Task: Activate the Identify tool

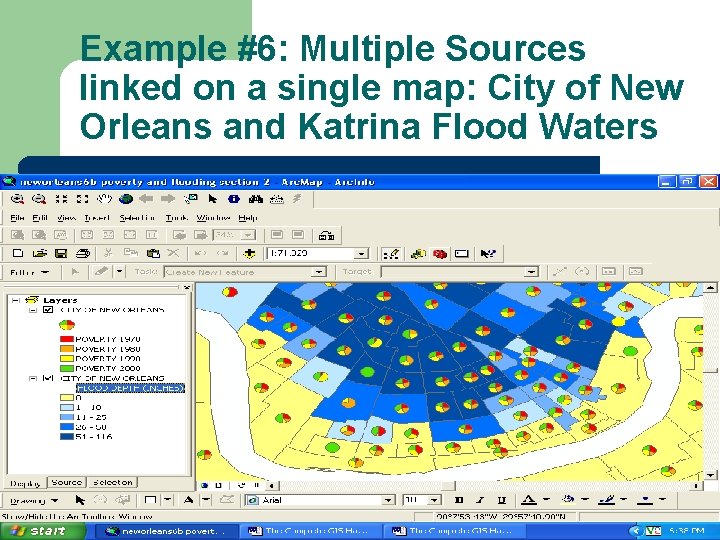Action: point(234,199)
